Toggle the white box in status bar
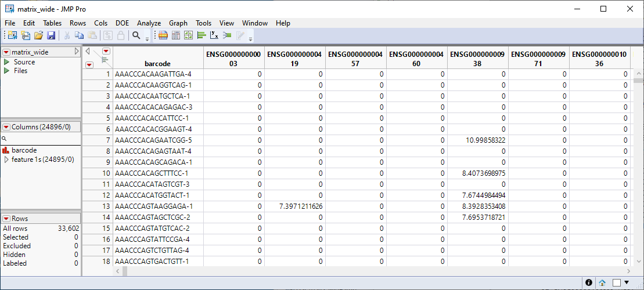The width and height of the screenshot is (644, 290). [x=616, y=282]
